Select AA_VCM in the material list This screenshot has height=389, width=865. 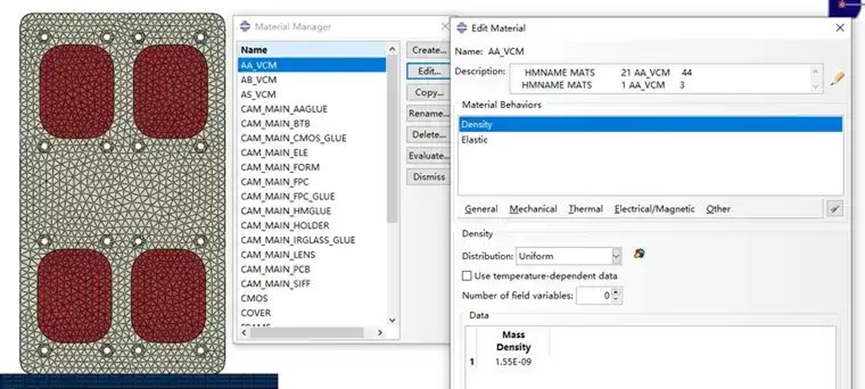click(312, 65)
